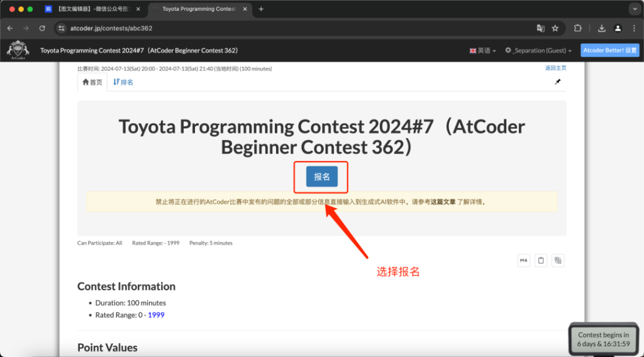The image size is (644, 357).
Task: Click the browser back arrow
Action: pyautogui.click(x=10, y=28)
